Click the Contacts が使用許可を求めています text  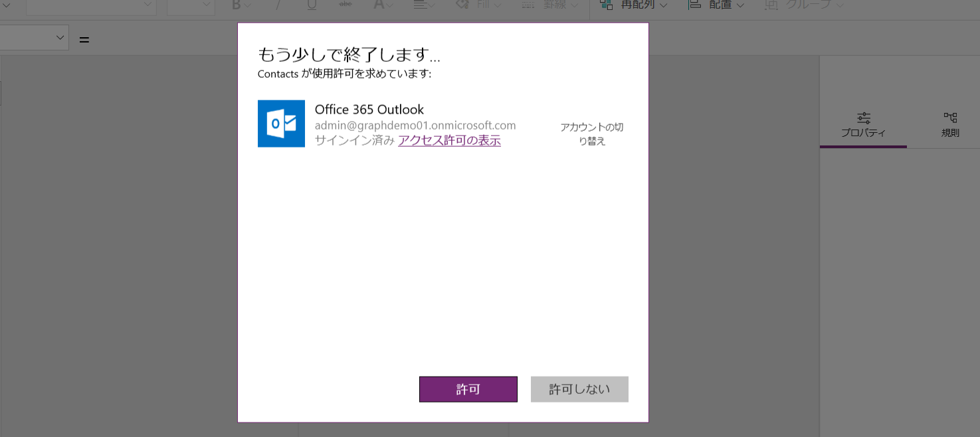345,74
